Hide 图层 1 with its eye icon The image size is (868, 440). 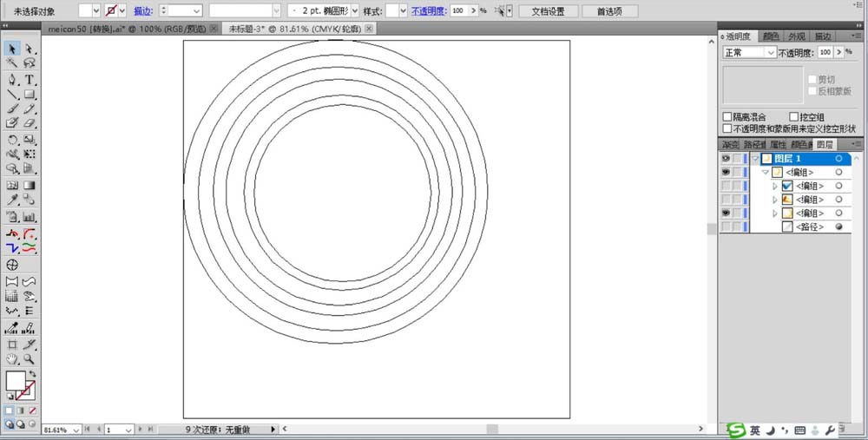(x=726, y=158)
